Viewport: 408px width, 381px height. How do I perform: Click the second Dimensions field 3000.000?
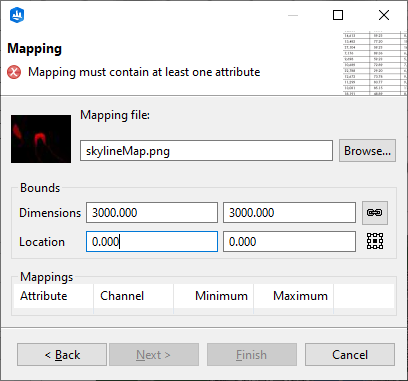289,212
